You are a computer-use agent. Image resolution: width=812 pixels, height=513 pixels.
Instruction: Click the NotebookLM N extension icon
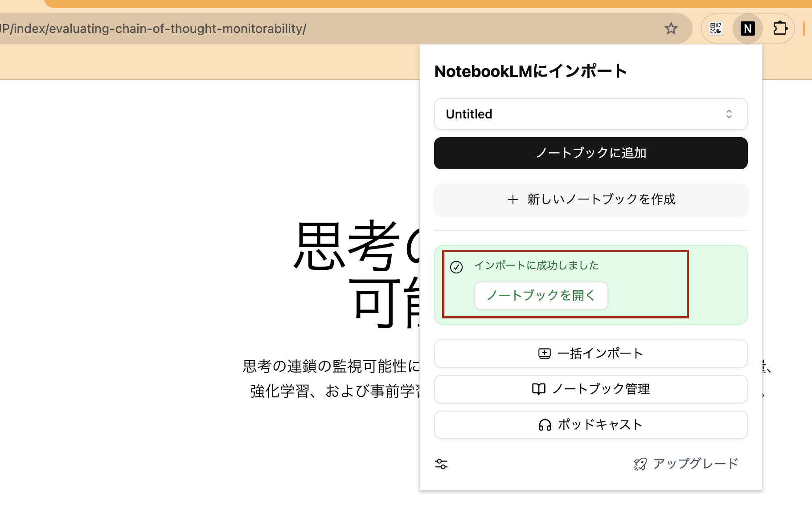[x=747, y=29]
